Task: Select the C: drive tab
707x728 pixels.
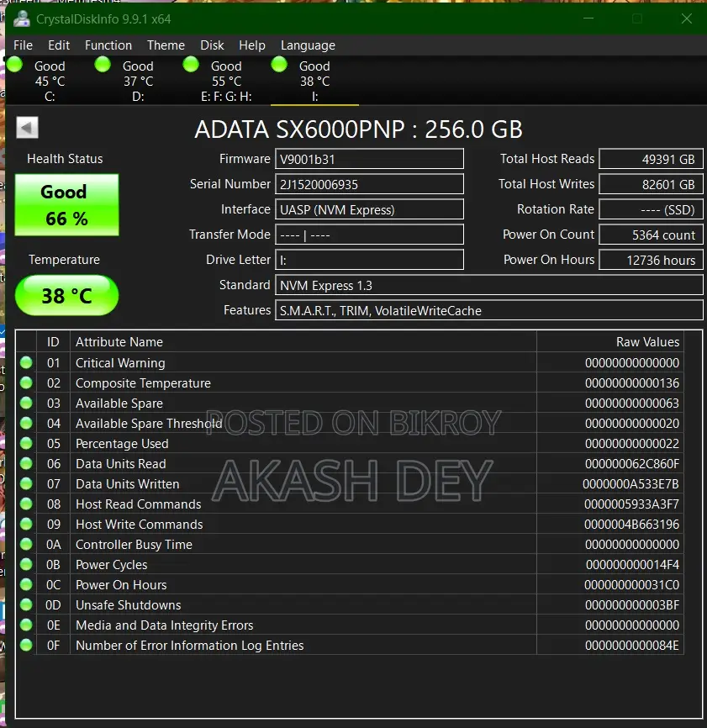Action: (x=50, y=81)
